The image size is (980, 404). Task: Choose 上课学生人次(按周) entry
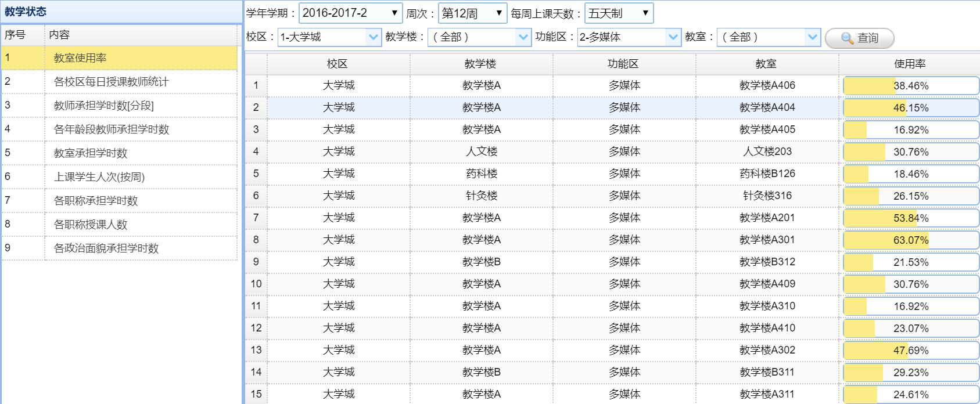[x=99, y=177]
